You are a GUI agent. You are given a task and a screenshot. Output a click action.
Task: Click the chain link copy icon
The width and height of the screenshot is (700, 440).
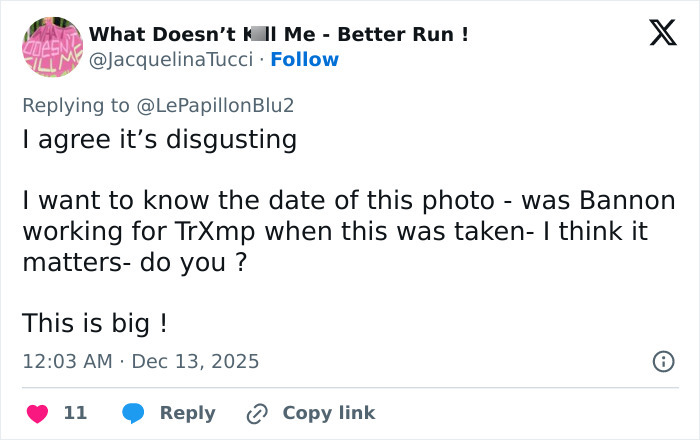point(258,413)
